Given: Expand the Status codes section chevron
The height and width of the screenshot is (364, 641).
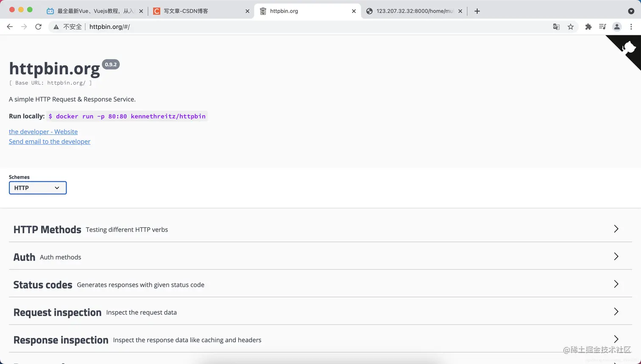Looking at the screenshot, I should [x=616, y=284].
